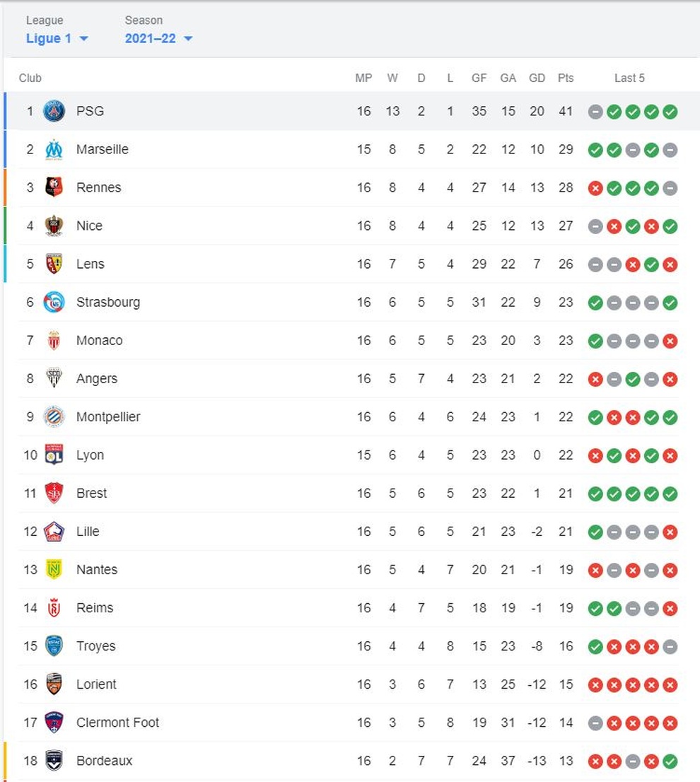
Task: Click Rennes' first red loss indicator
Action: coord(595,189)
